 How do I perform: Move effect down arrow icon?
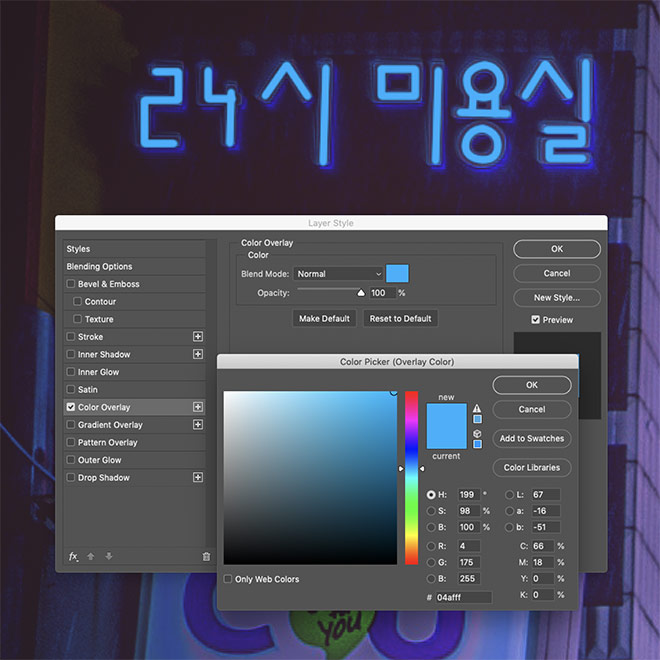[x=109, y=556]
